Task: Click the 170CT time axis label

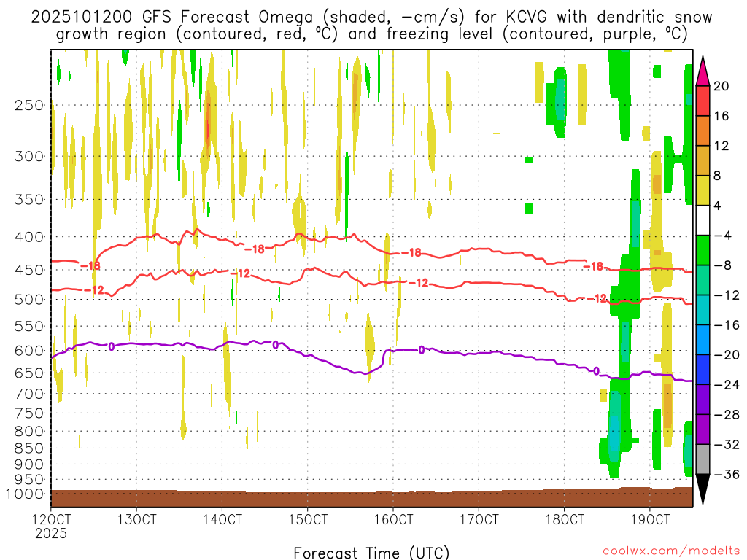Action: point(479,519)
